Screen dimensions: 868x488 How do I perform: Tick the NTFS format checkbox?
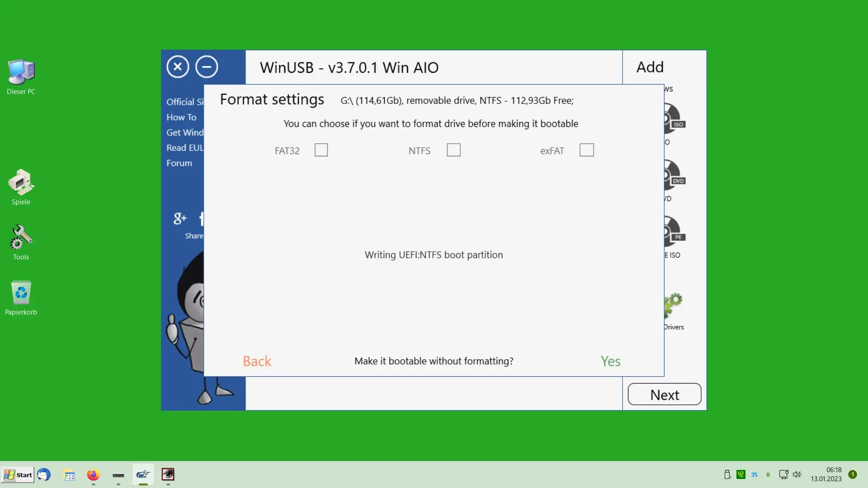[x=453, y=150]
